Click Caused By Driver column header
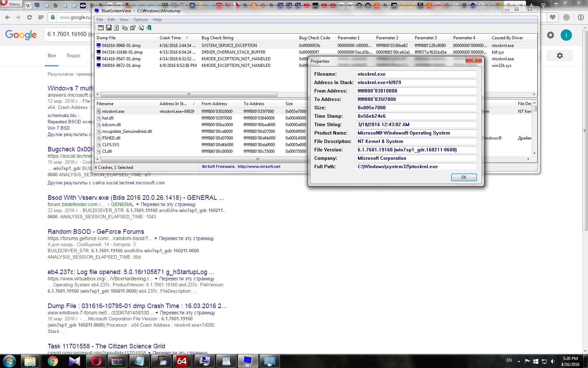 tap(513, 38)
